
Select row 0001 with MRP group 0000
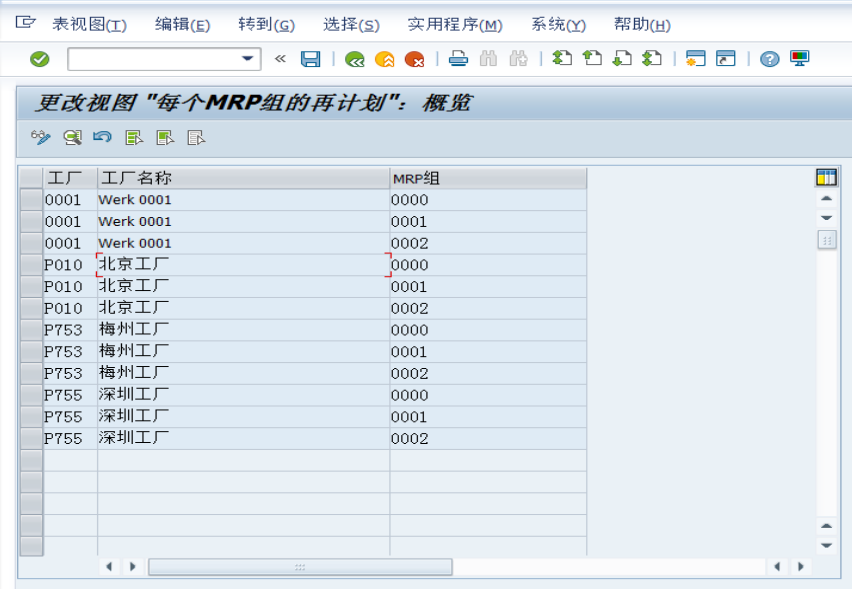point(31,200)
